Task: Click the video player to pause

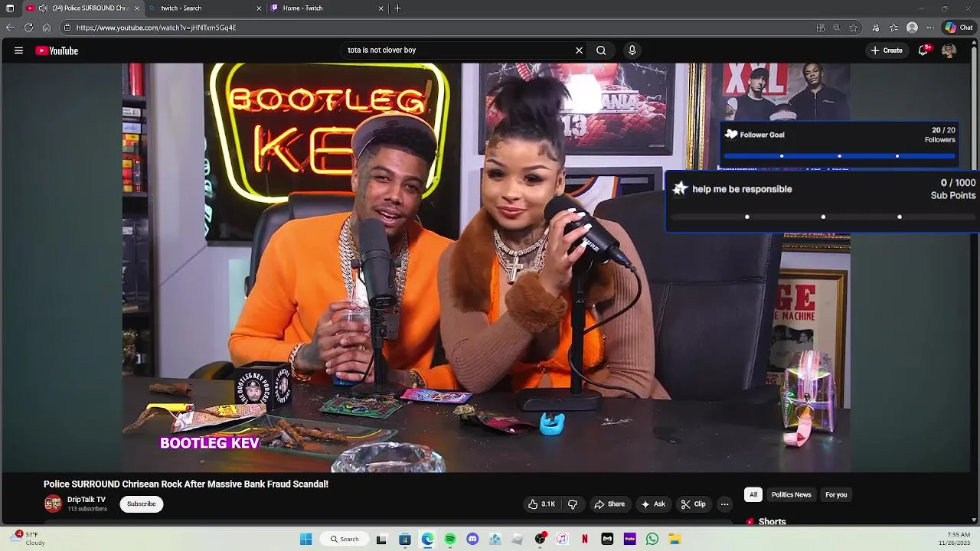Action: pos(486,268)
